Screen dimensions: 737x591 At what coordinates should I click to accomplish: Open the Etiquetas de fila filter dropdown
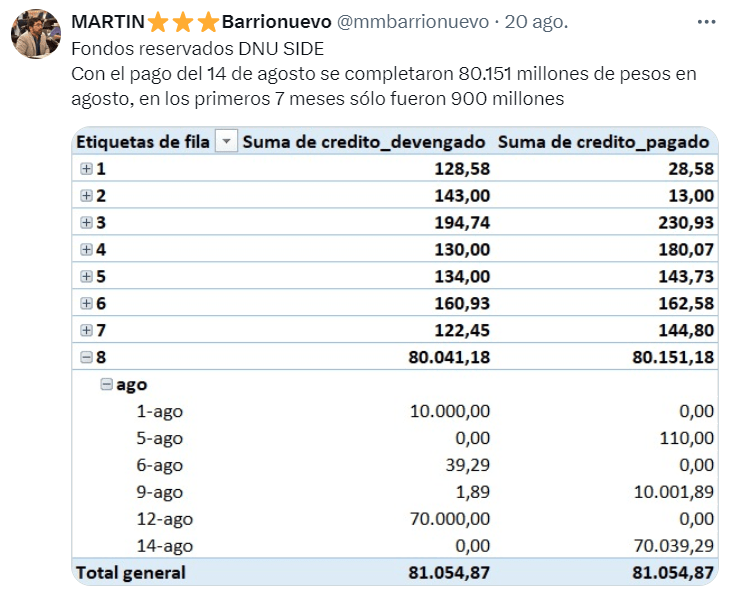(x=227, y=142)
